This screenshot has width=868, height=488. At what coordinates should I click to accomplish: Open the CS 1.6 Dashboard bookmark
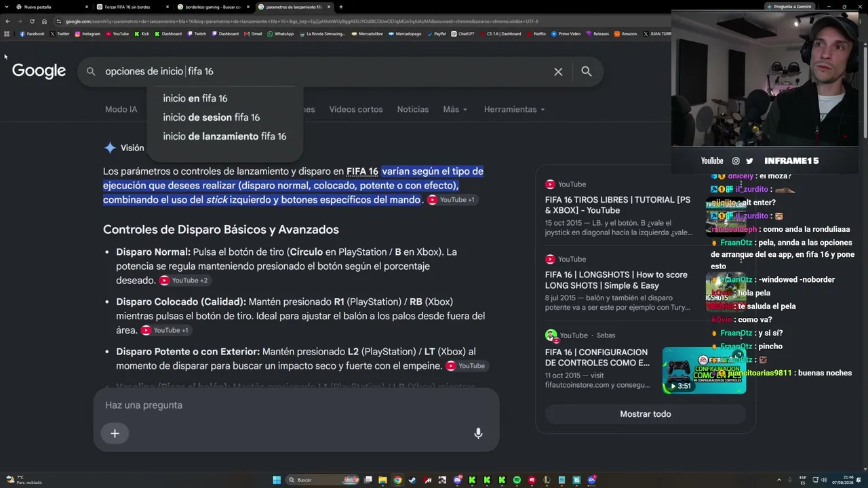(x=500, y=34)
